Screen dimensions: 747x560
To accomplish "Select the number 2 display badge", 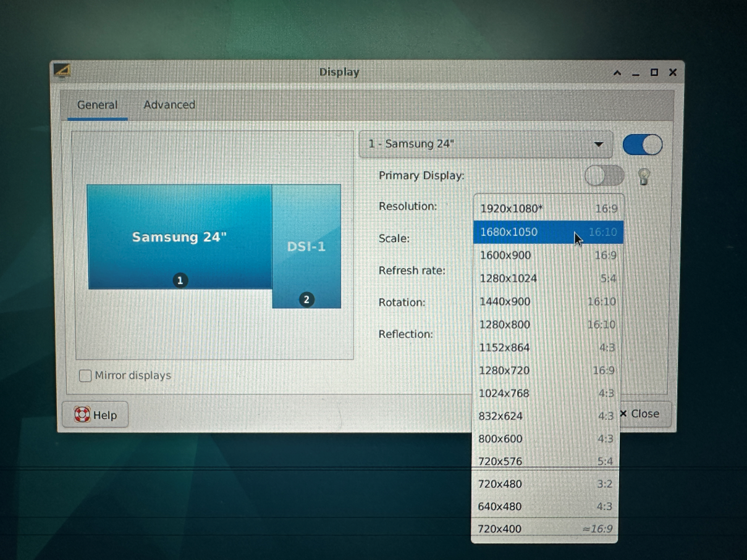I will [x=306, y=299].
